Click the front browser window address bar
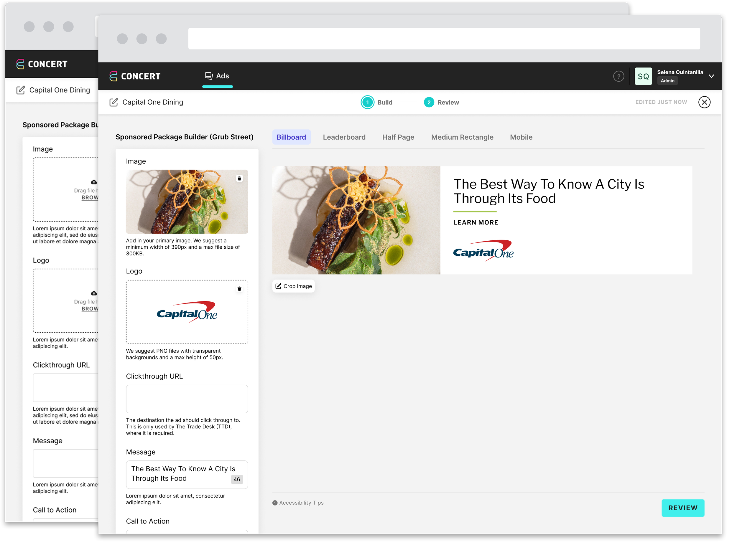This screenshot has height=560, width=737. (x=444, y=39)
